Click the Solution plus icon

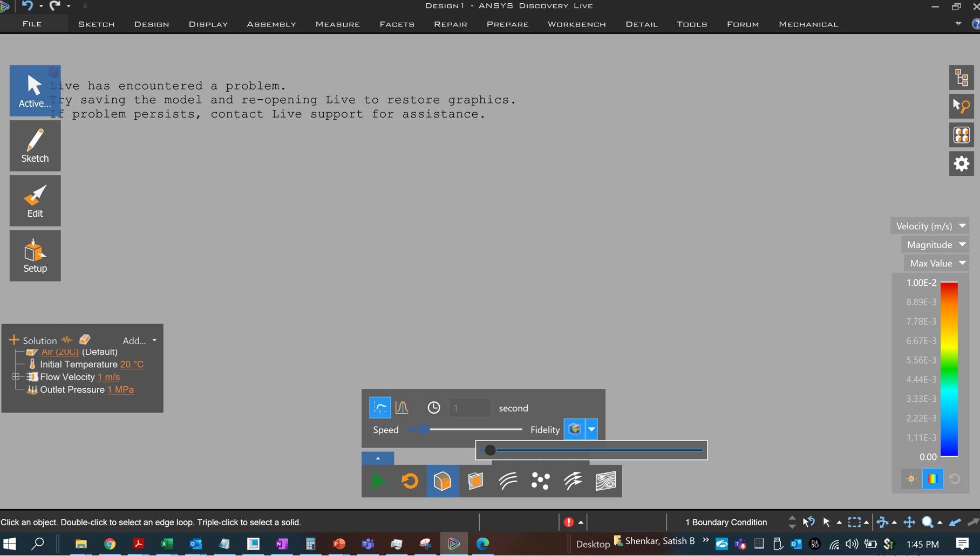(x=14, y=340)
